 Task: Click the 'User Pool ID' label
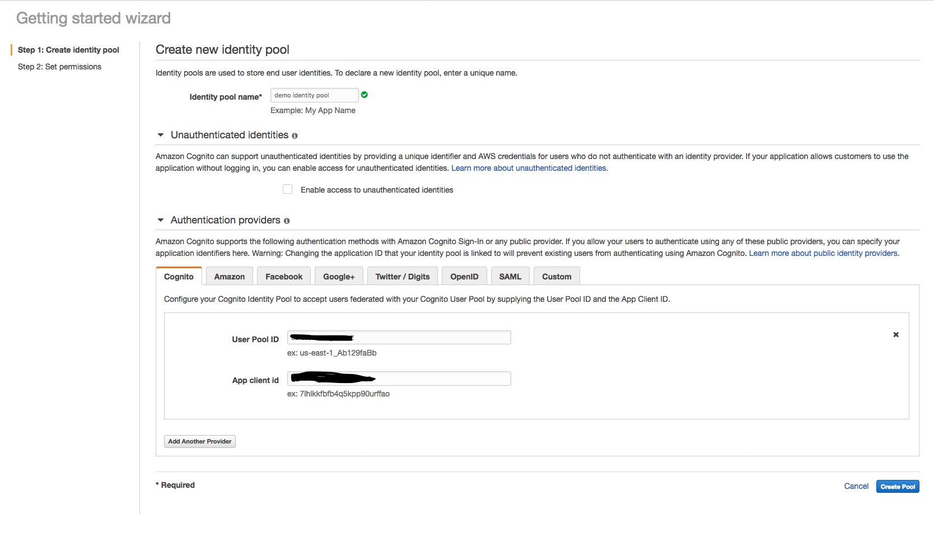coord(255,339)
